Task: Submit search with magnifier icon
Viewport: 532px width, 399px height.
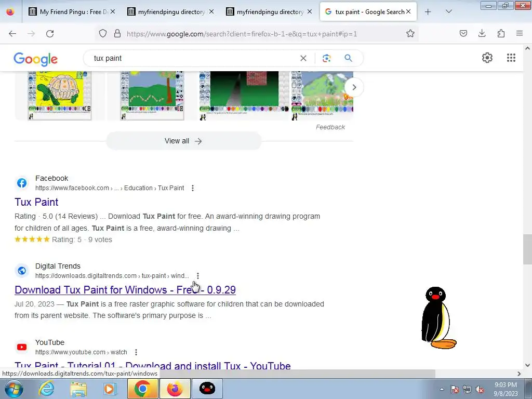Action: (x=348, y=58)
